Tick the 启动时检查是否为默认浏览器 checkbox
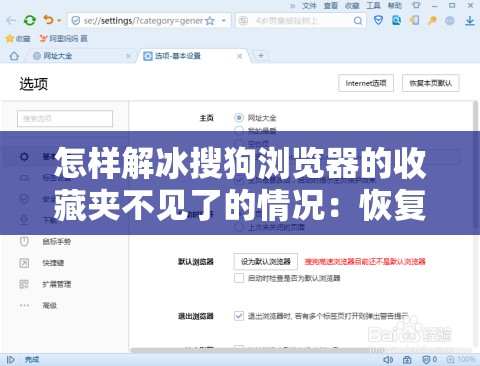Image resolution: width=480 pixels, height=366 pixels. [239, 278]
